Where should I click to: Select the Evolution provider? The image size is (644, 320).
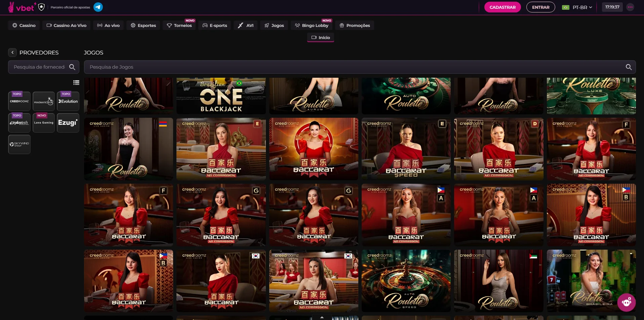tap(68, 101)
